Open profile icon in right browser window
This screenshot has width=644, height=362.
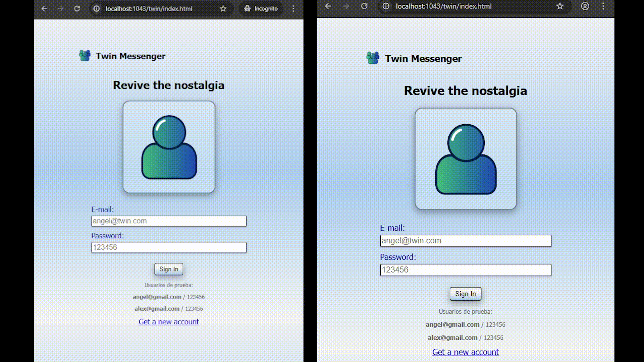pyautogui.click(x=585, y=6)
